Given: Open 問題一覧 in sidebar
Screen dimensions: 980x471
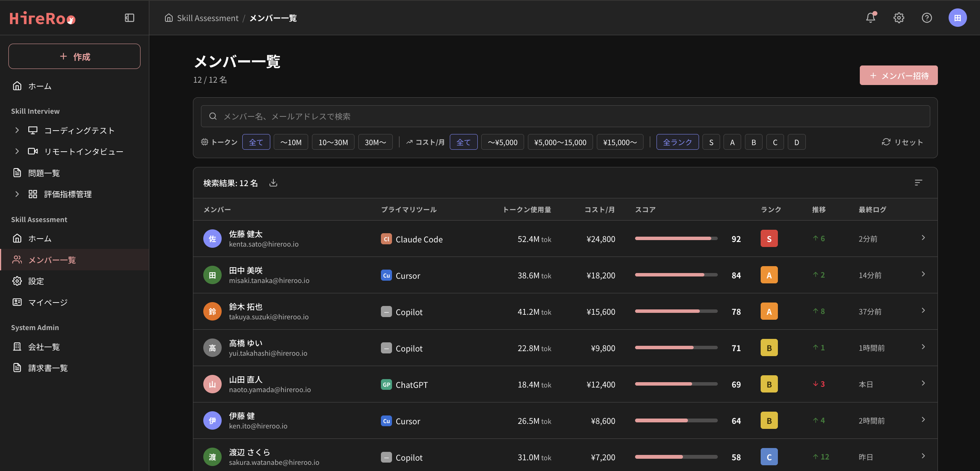Looking at the screenshot, I should (x=75, y=173).
